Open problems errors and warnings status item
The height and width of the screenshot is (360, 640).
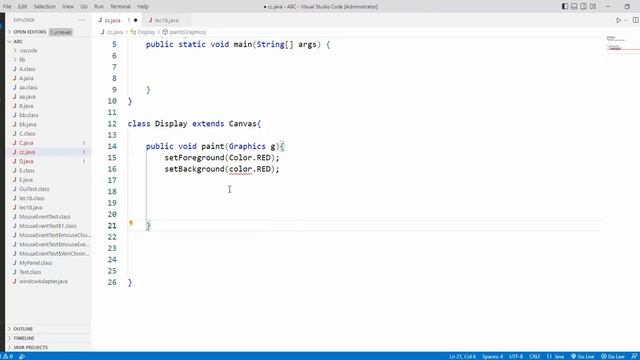coord(8,356)
